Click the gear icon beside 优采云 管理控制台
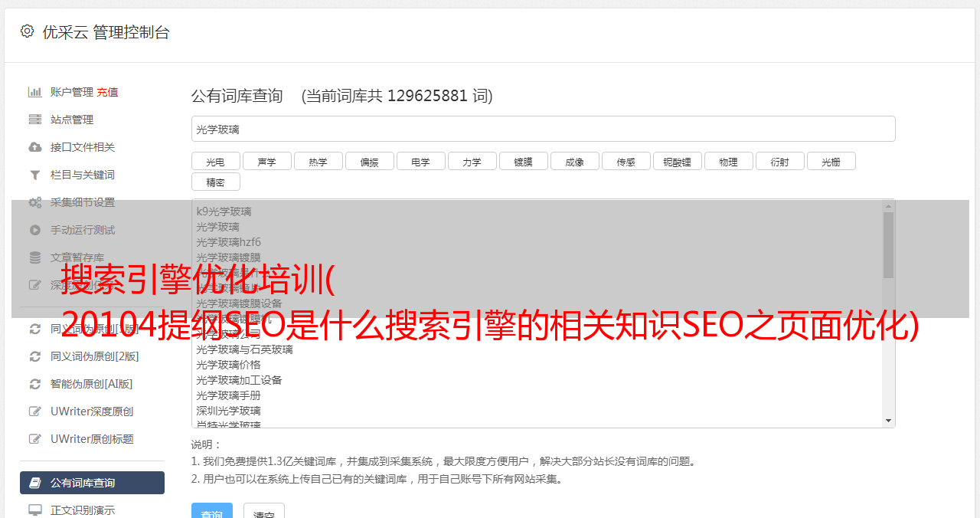 28,31
